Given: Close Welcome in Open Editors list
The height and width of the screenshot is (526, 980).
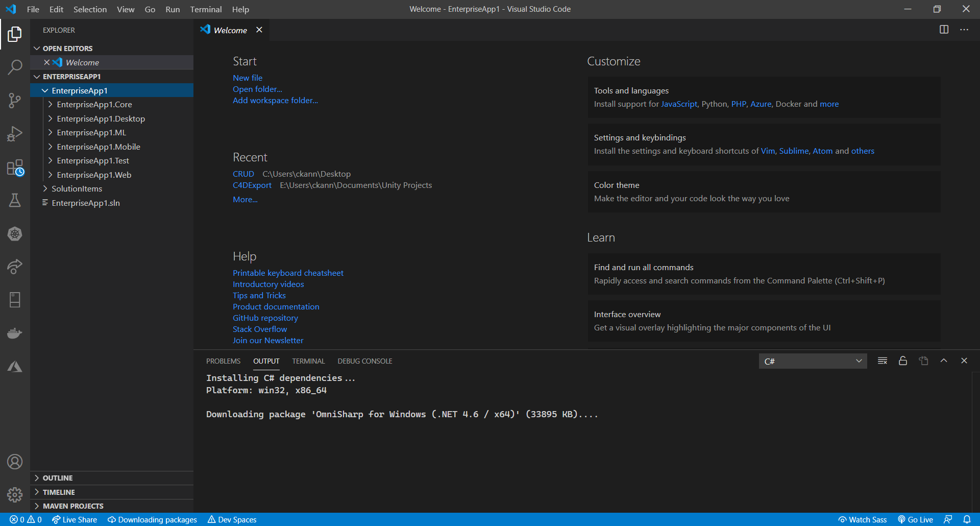Looking at the screenshot, I should [x=46, y=62].
